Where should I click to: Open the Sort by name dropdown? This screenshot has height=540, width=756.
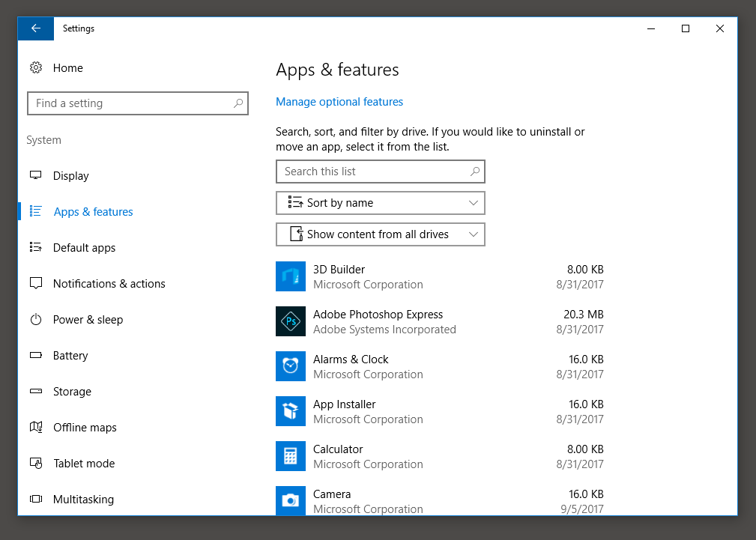click(381, 203)
